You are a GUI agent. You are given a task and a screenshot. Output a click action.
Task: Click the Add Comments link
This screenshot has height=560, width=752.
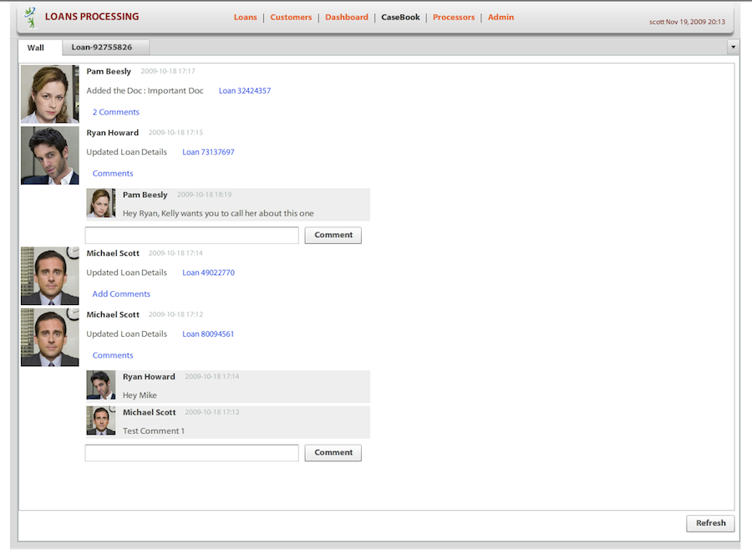tap(121, 293)
